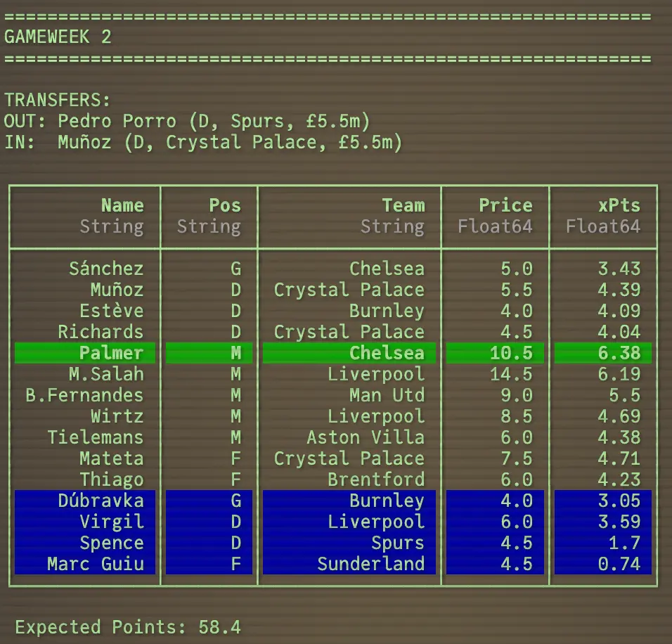Screen dimensions: 672x644
Task: Click the Aston Villa team cell
Action: tap(366, 437)
